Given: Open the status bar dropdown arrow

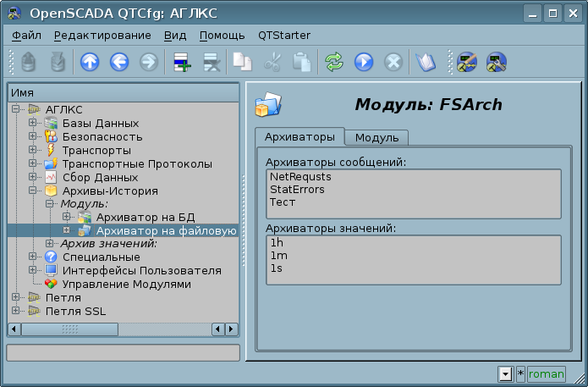Looking at the screenshot, I should [505, 373].
